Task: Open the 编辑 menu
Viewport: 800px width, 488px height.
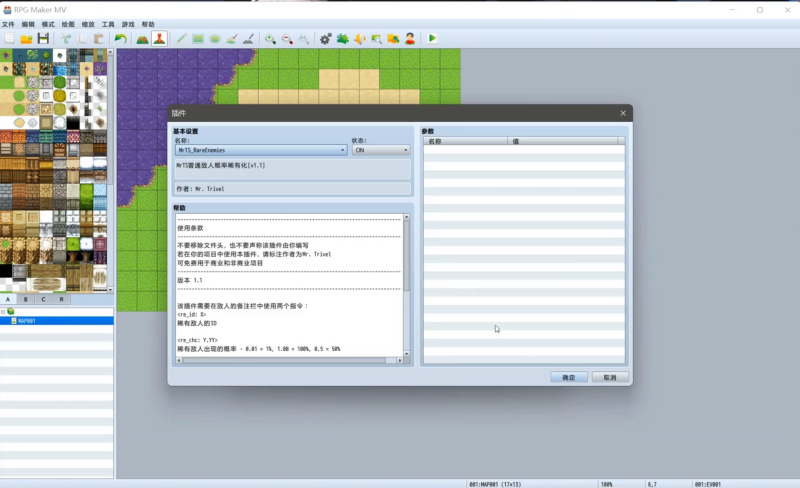Action: click(28, 24)
